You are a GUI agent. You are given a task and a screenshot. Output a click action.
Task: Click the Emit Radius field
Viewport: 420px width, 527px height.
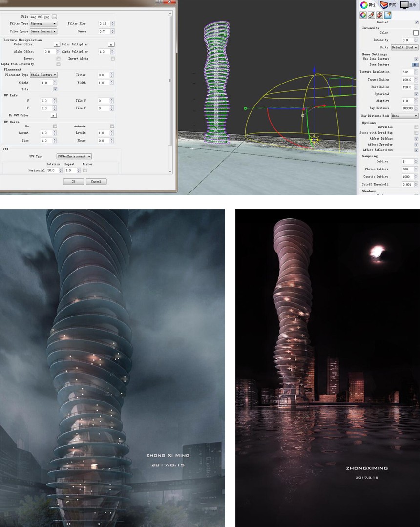pos(408,87)
